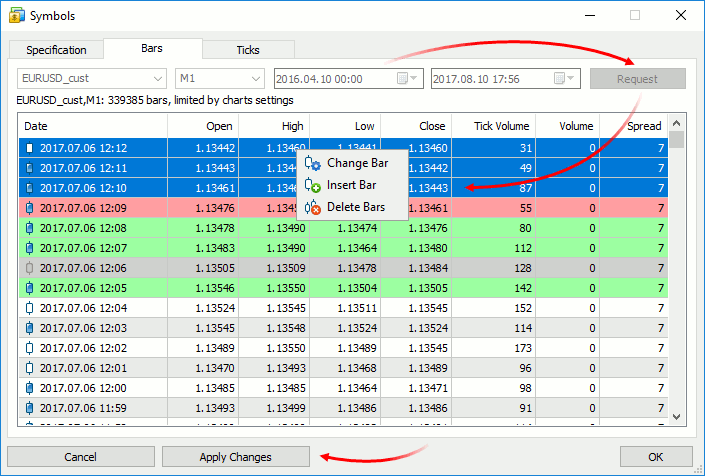
Task: Click High value 1.13548 in 12:03 row
Action: [286, 328]
